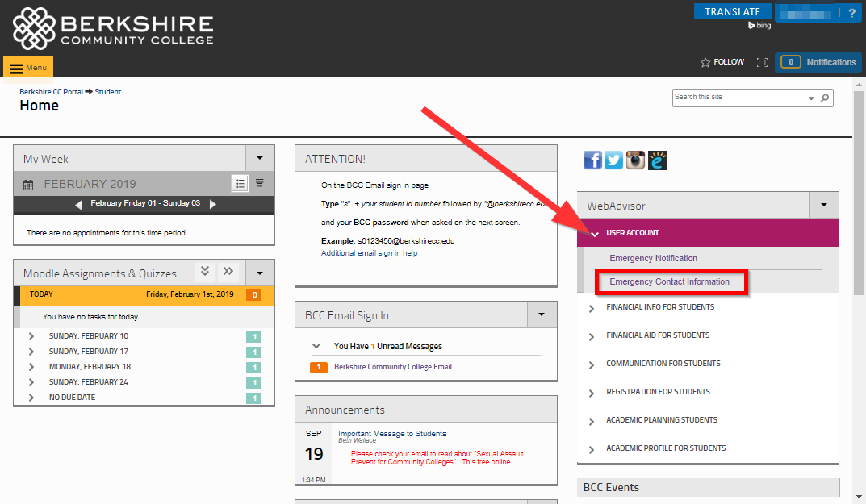Go to next week arrow
Image resolution: width=866 pixels, height=504 pixels.
[212, 204]
